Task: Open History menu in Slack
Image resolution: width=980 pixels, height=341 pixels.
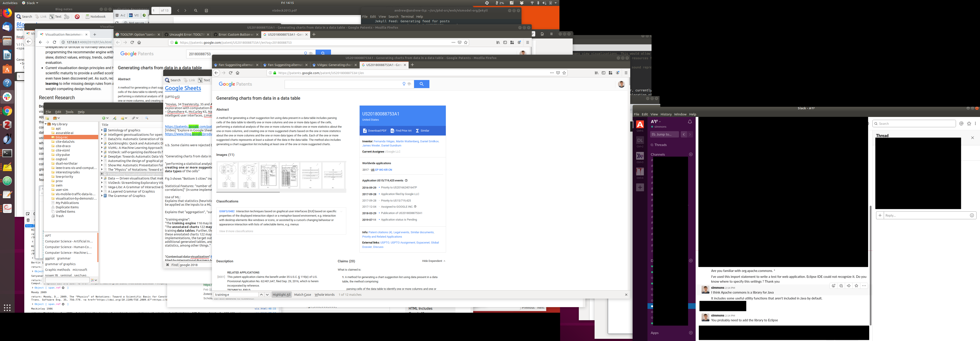Action: [x=666, y=114]
